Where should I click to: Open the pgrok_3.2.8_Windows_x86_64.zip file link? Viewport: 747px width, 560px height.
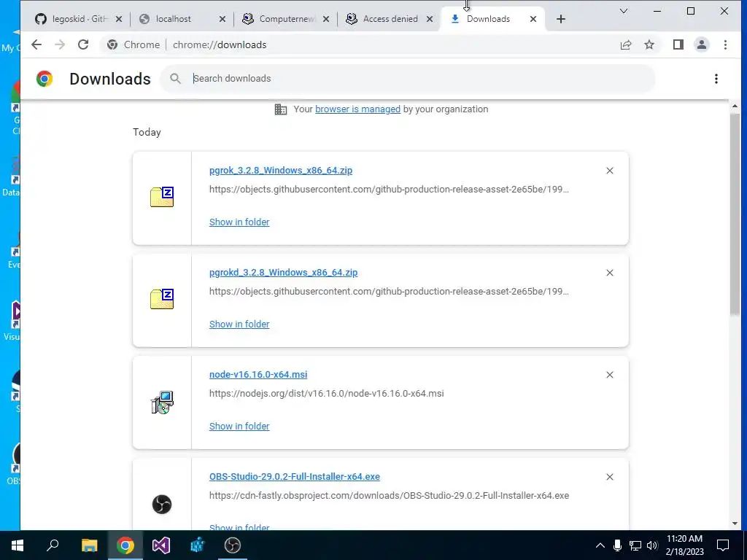pyautogui.click(x=281, y=171)
